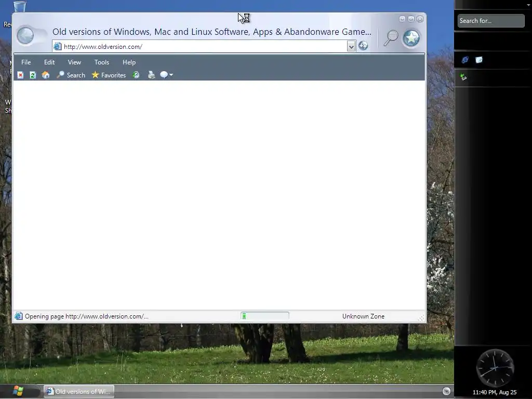Open Search from the toolbar

[x=71, y=75]
